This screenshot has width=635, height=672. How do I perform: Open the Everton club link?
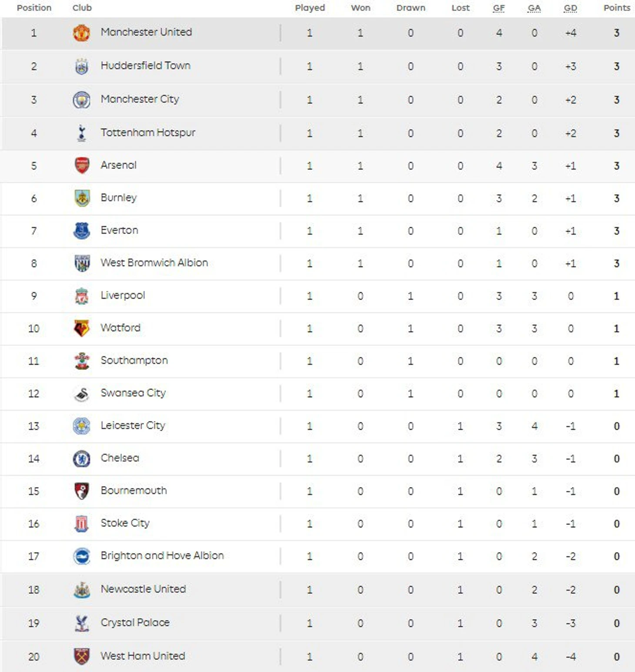coord(119,230)
